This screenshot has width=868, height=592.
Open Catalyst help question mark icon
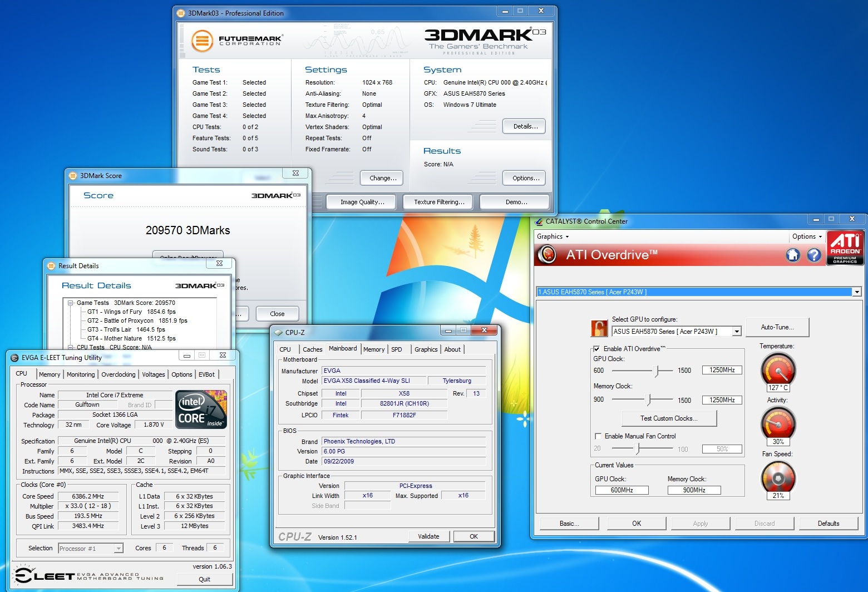(x=814, y=255)
